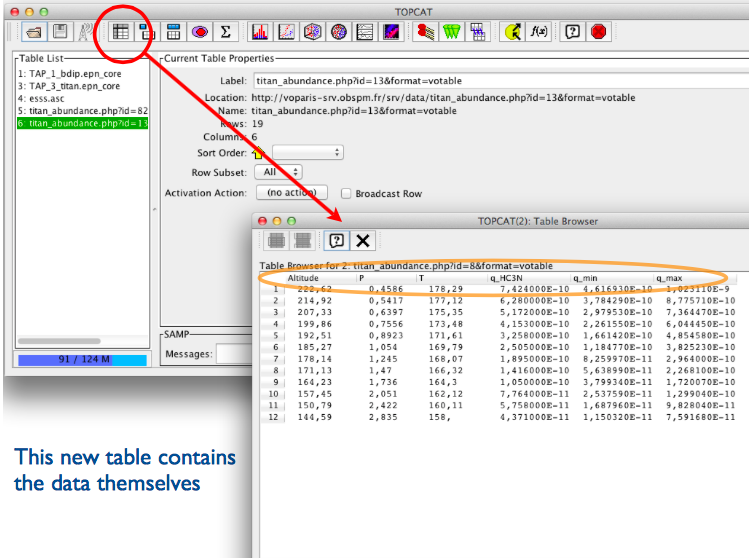Show column statistics with the sigma icon
The image size is (751, 560).
[x=226, y=32]
